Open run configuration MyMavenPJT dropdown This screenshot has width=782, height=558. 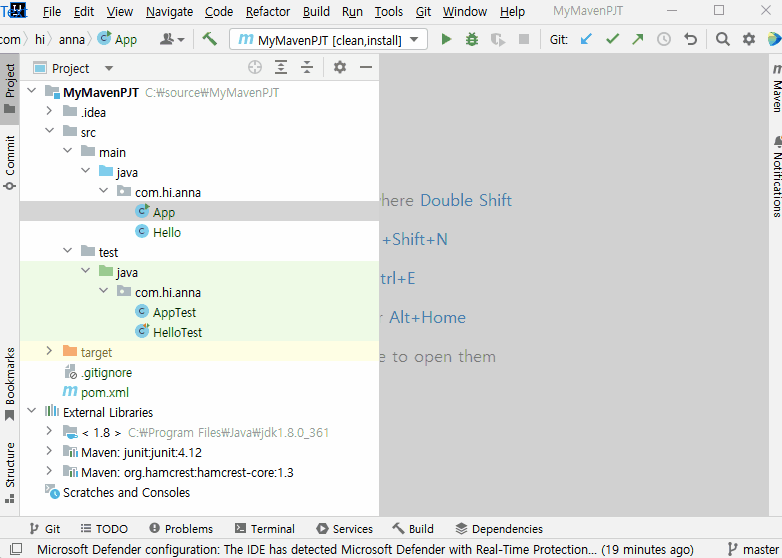pyautogui.click(x=328, y=39)
